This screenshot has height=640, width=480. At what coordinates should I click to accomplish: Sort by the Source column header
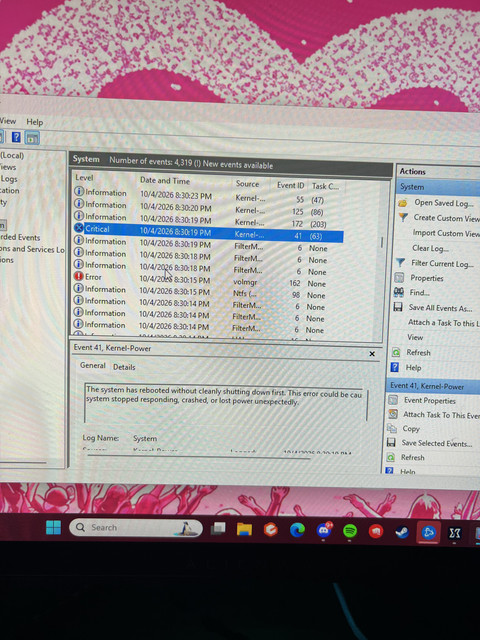[x=247, y=184]
